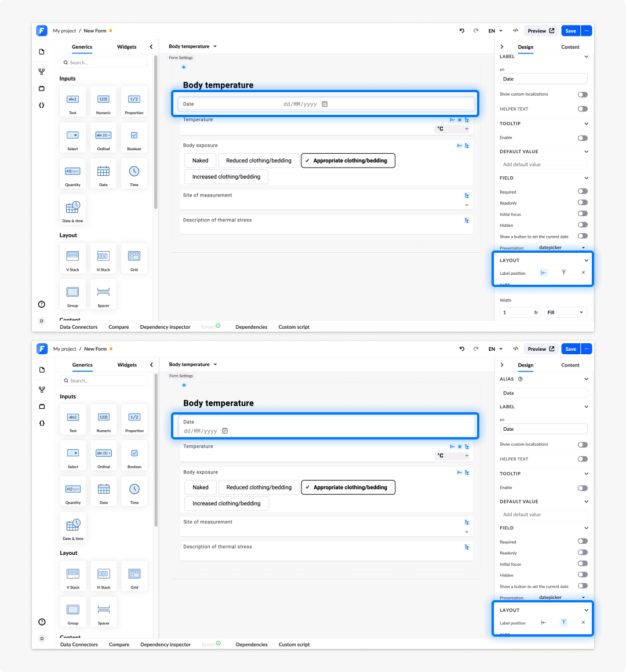Set label position to top in the upper screenshot
The width and height of the screenshot is (626, 672).
pos(563,273)
